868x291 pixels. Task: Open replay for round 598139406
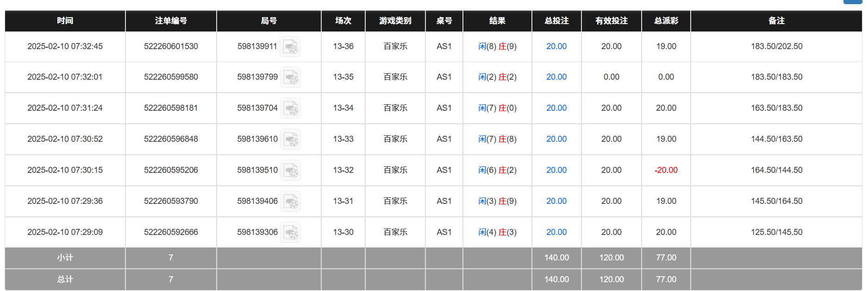290,201
